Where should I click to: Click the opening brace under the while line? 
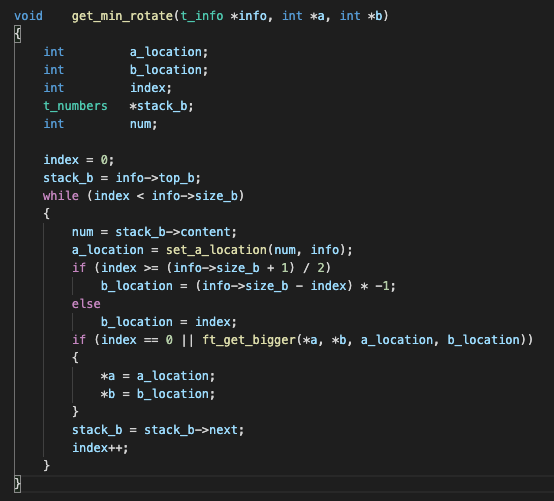pyautogui.click(x=46, y=214)
